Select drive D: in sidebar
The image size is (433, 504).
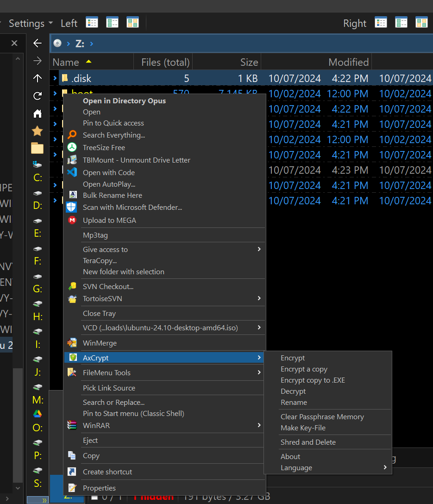[x=38, y=205]
